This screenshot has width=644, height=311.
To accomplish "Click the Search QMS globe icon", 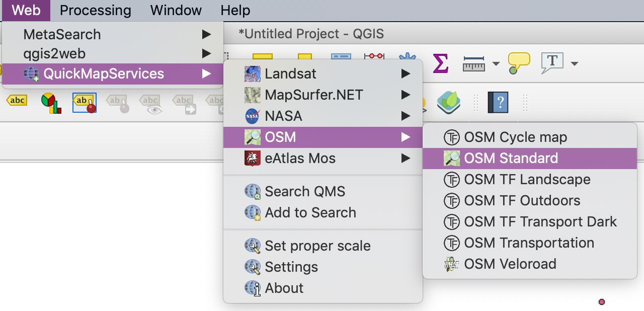I will click(253, 192).
